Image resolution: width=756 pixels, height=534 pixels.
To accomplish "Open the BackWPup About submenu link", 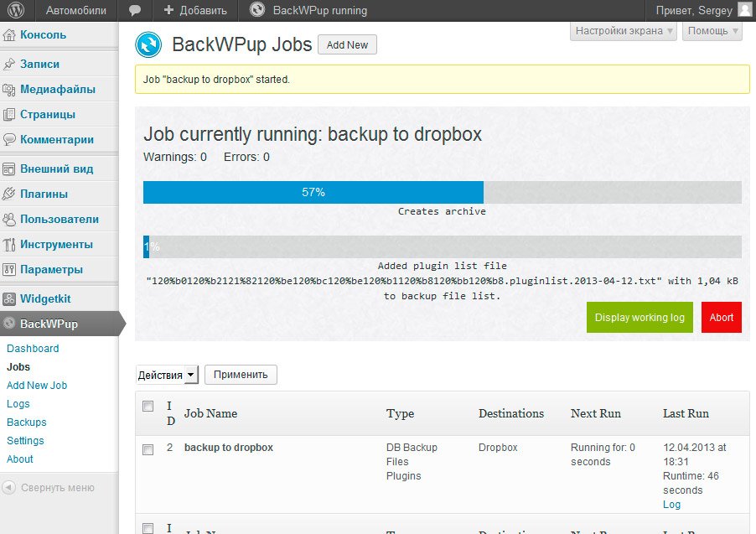I will 20,459.
